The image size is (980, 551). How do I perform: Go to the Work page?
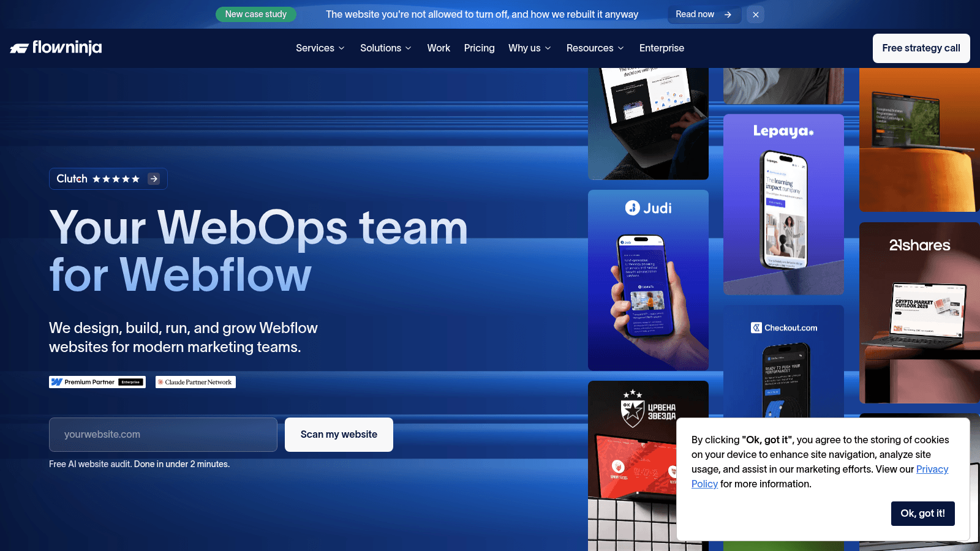tap(439, 48)
